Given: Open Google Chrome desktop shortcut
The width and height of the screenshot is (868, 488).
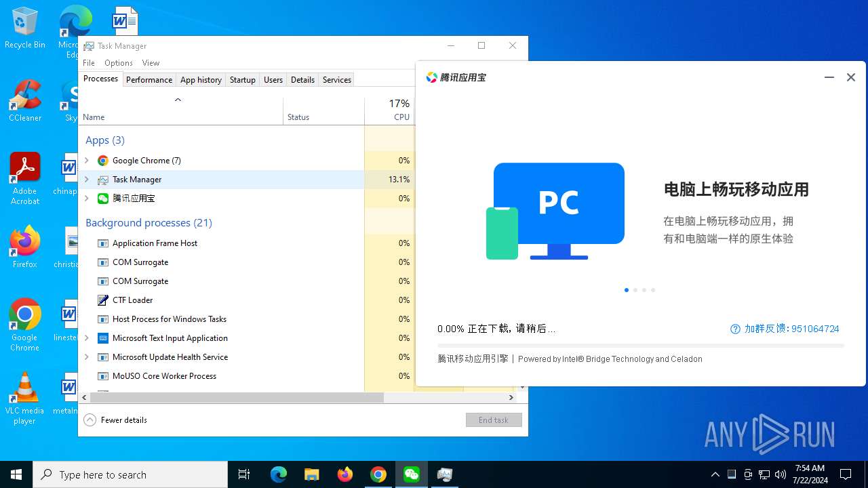Looking at the screenshot, I should point(25,325).
